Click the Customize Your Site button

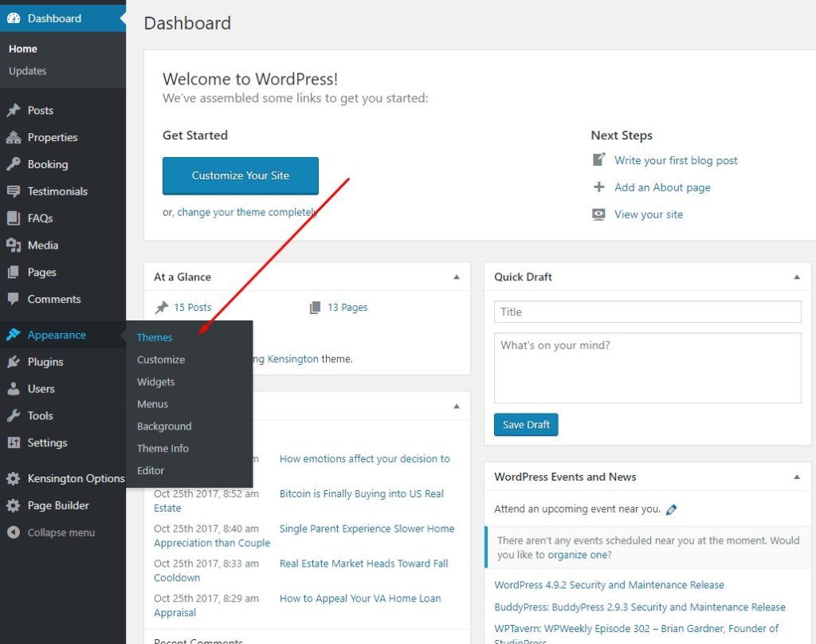(x=241, y=176)
